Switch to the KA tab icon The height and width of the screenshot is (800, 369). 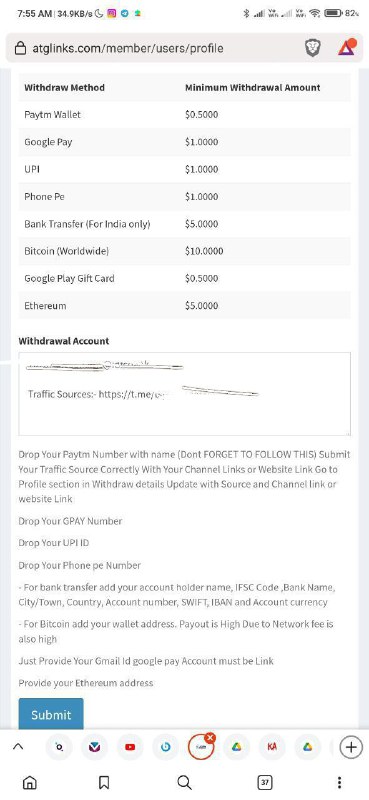coord(272,747)
